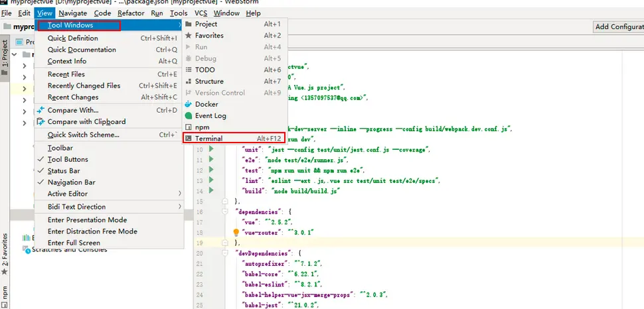
Task: Open the Event Log tool window
Action: [234, 116]
